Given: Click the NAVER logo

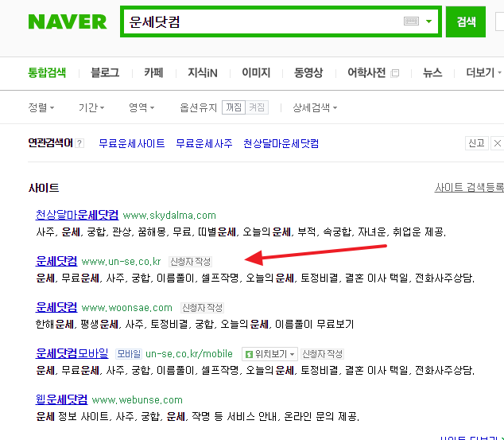Looking at the screenshot, I should click(x=68, y=21).
